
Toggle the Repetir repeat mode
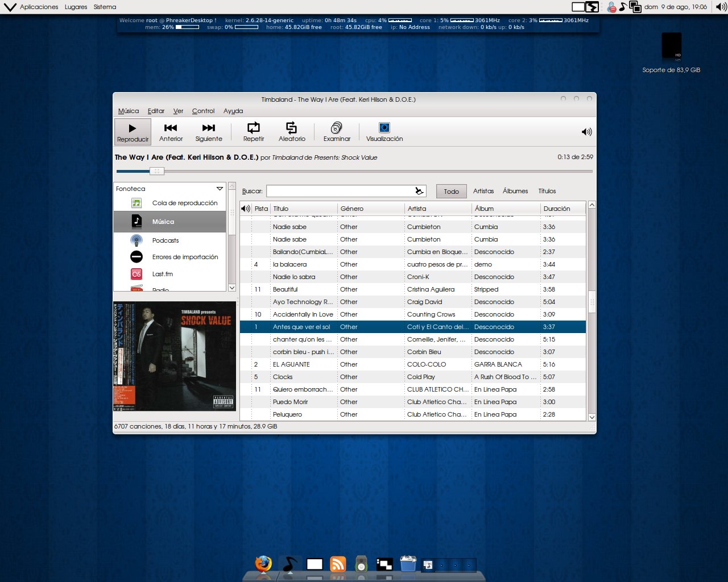(254, 132)
